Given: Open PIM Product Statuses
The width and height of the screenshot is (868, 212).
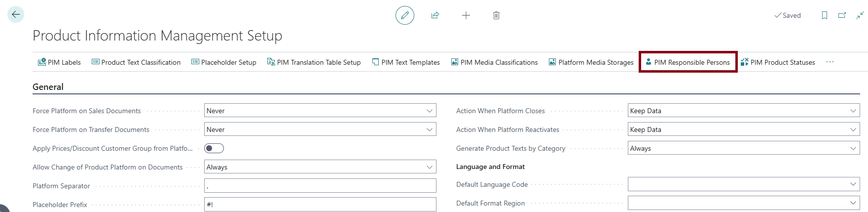Looking at the screenshot, I should (x=778, y=62).
